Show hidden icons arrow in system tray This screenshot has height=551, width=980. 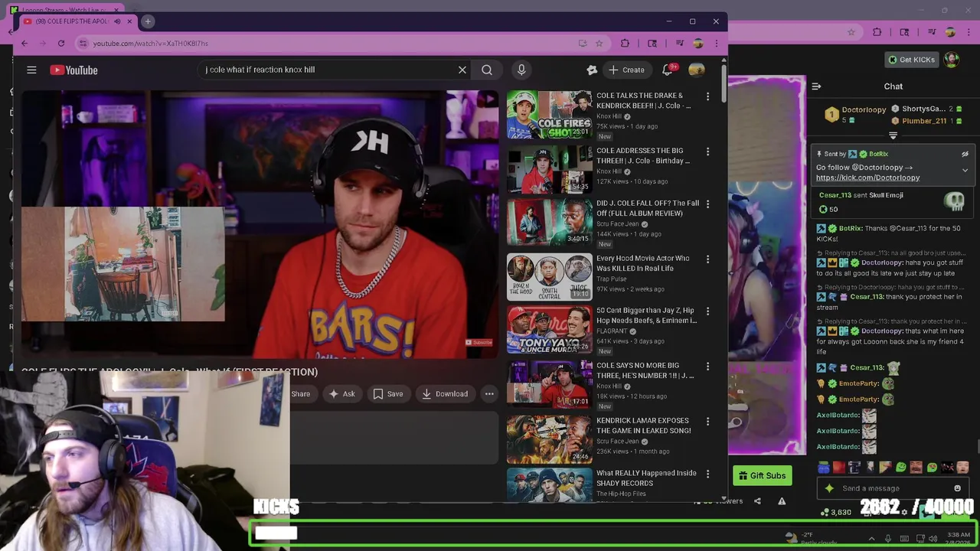871,539
